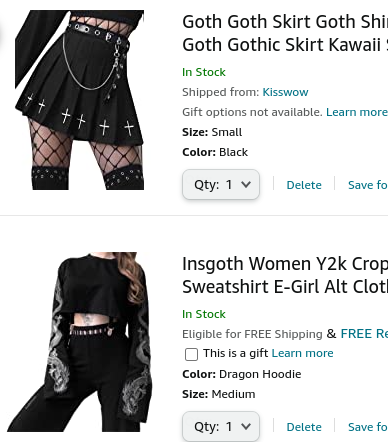Open the Goth Goth Skirt product title

[x=285, y=33]
